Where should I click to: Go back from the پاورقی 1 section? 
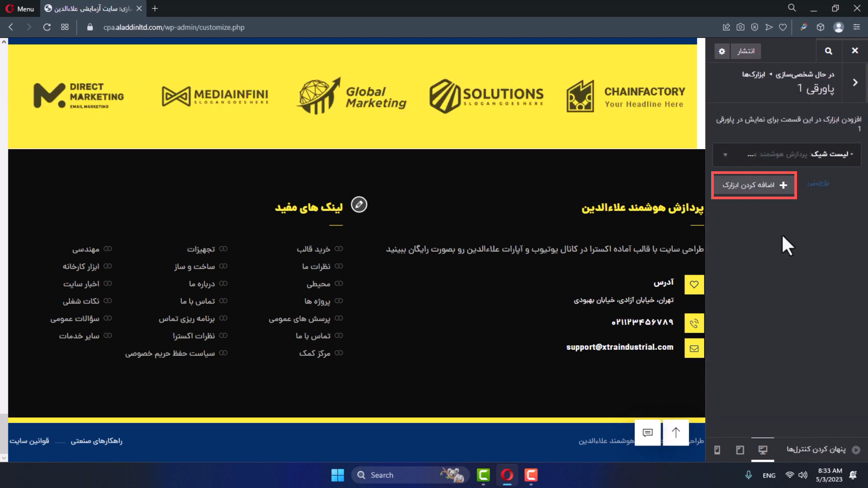point(855,82)
